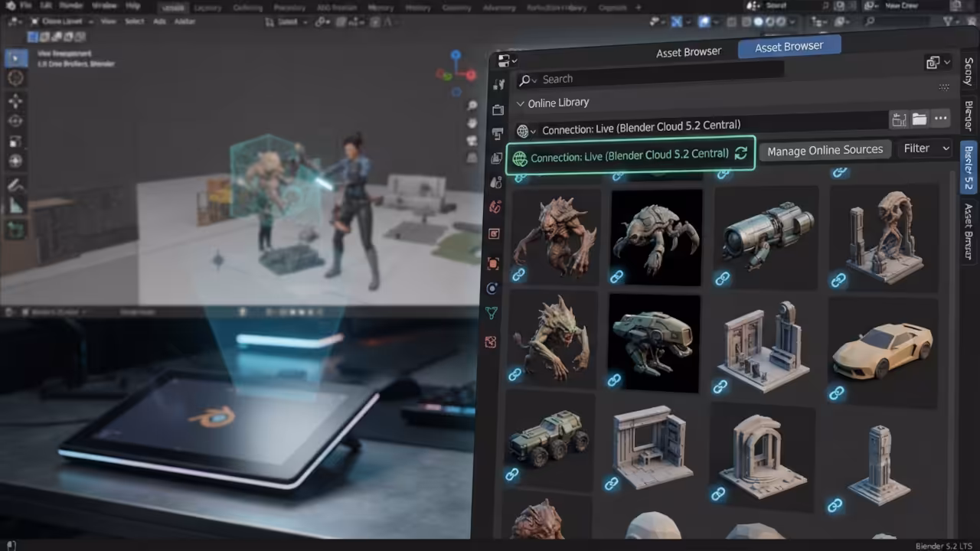Select the Measure ruler tool
The width and height of the screenshot is (980, 551).
click(x=16, y=204)
